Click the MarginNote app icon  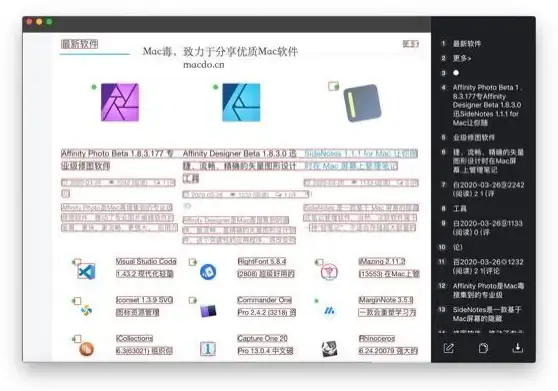tap(330, 311)
